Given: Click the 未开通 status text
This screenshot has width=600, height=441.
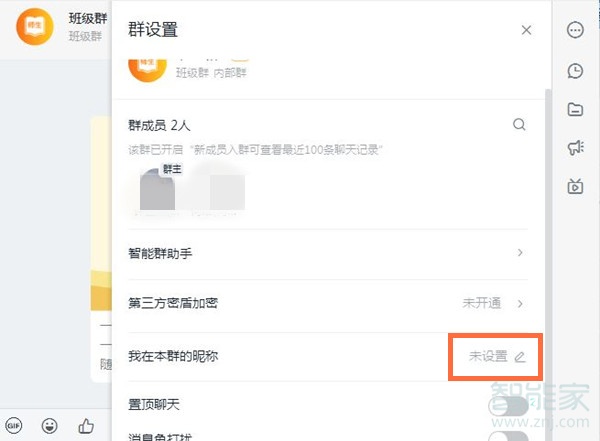Looking at the screenshot, I should click(x=481, y=303).
